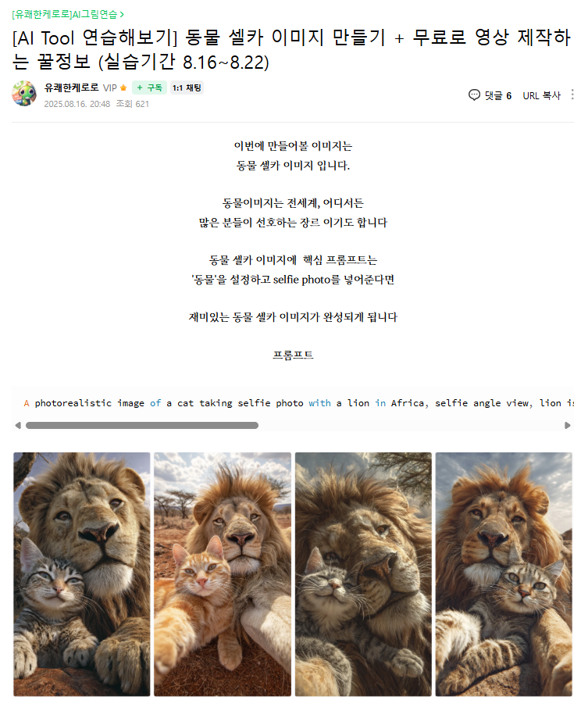Start 1:1 채팅 with the author
This screenshot has height=718, width=588.
click(x=187, y=88)
